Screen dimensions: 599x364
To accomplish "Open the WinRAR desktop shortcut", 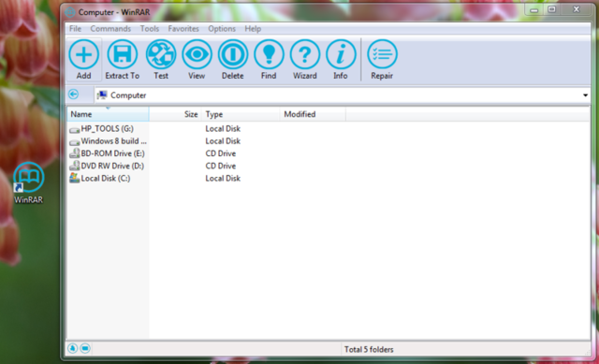I will tap(29, 182).
